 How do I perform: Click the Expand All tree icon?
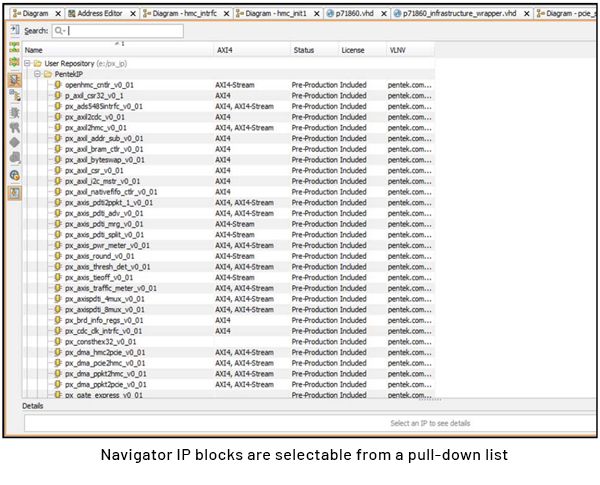pos(15,62)
